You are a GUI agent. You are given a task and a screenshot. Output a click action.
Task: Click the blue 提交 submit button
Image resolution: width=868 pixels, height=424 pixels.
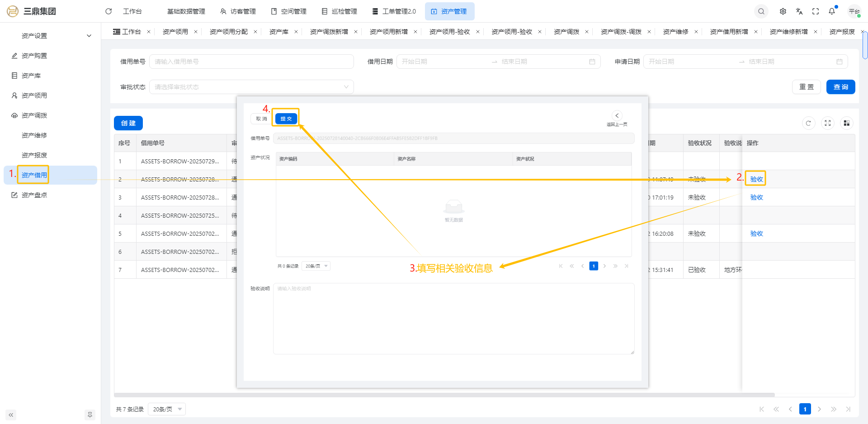[286, 119]
